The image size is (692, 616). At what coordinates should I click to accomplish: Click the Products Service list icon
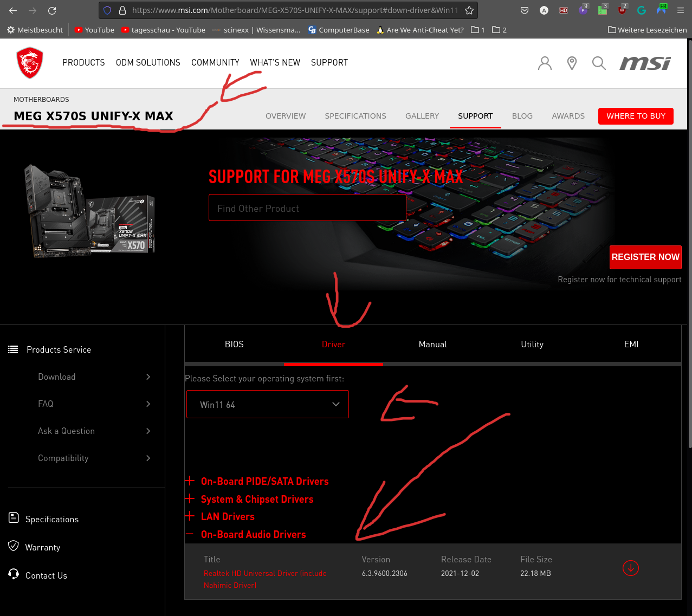click(x=13, y=349)
